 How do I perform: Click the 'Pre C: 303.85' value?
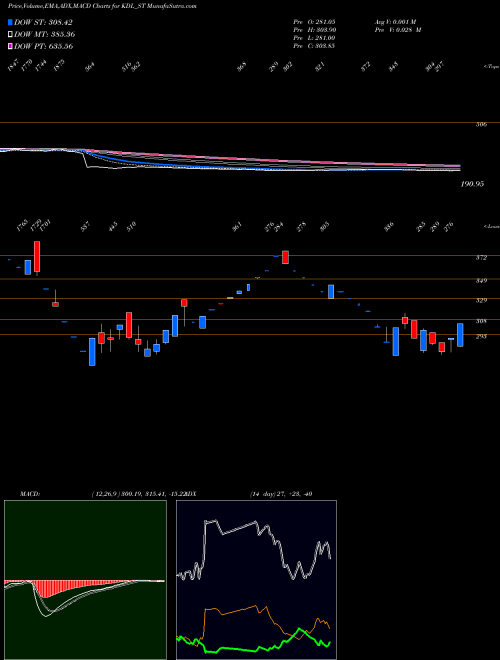pyautogui.click(x=314, y=46)
